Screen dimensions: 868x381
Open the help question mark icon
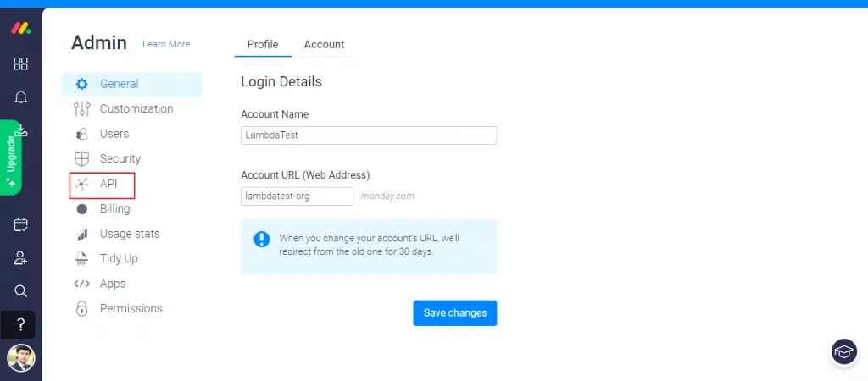click(21, 324)
